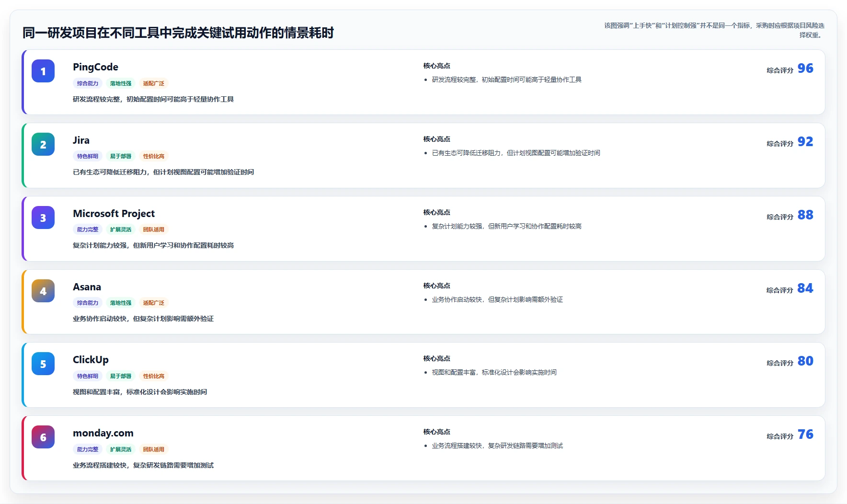The width and height of the screenshot is (847, 504).
Task: Click Jira's bullet 已有生态可降低迁移阻力 highlight
Action: click(x=516, y=153)
